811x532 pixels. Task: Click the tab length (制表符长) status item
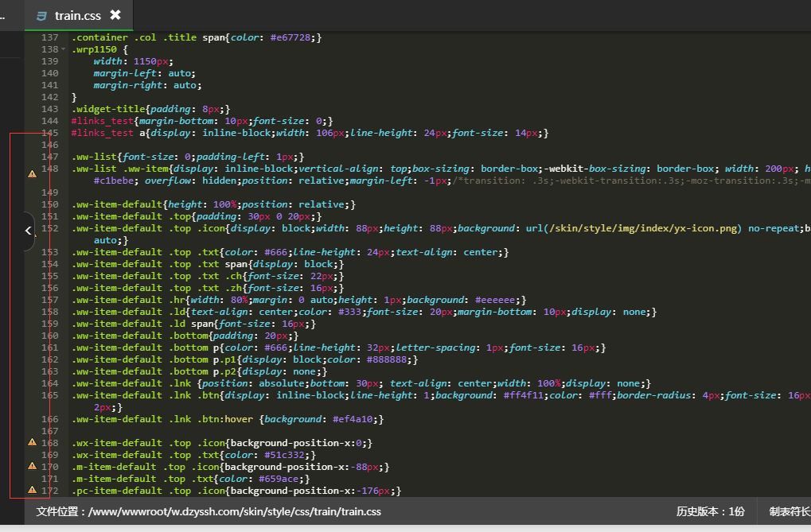coord(789,511)
